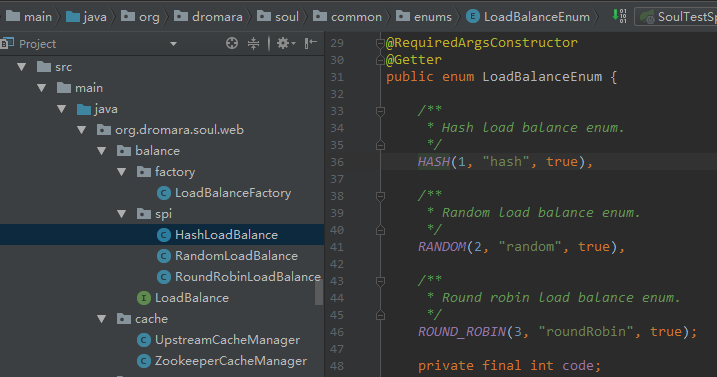The height and width of the screenshot is (377, 717).
Task: Click the @Getter annotation
Action: pyautogui.click(x=414, y=60)
